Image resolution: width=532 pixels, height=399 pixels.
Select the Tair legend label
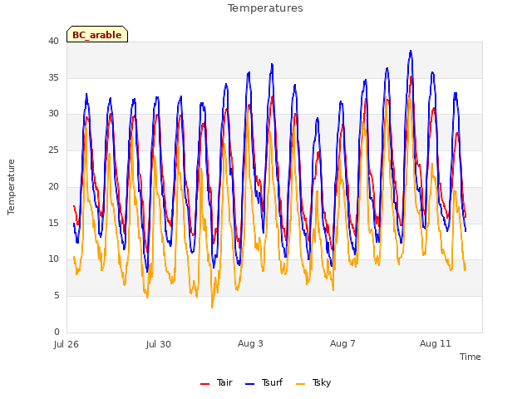224,382
